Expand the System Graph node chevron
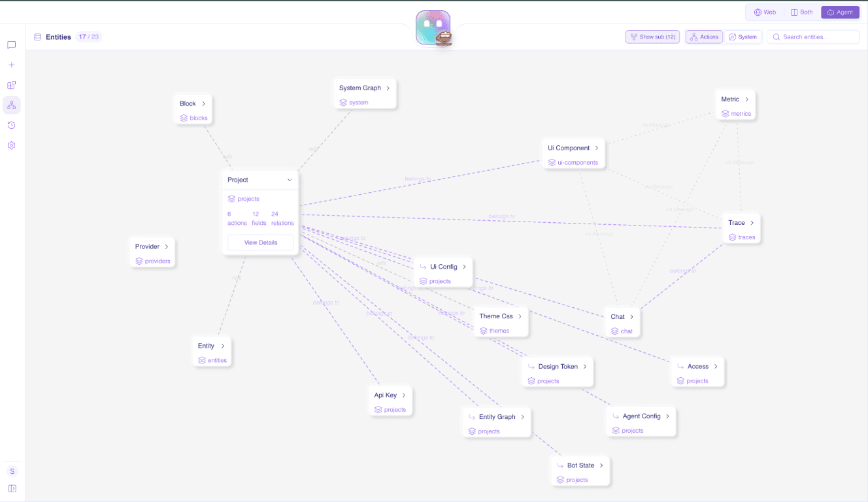The image size is (868, 502). coord(388,88)
